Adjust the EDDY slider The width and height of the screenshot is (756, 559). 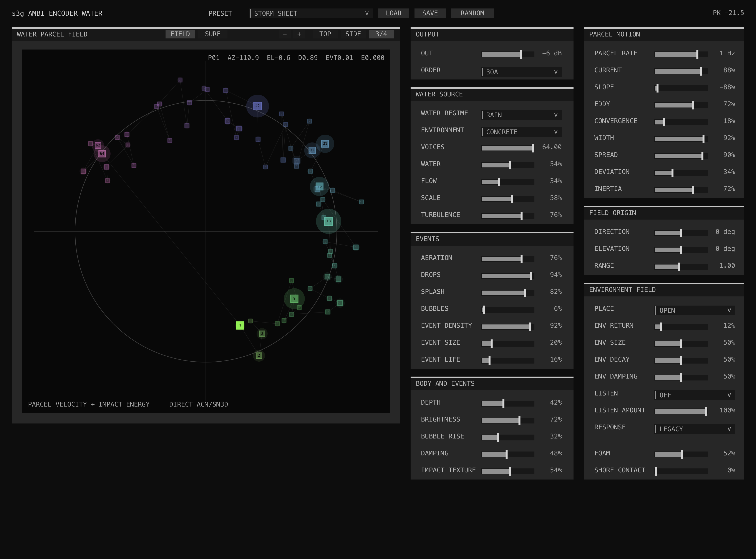681,105
